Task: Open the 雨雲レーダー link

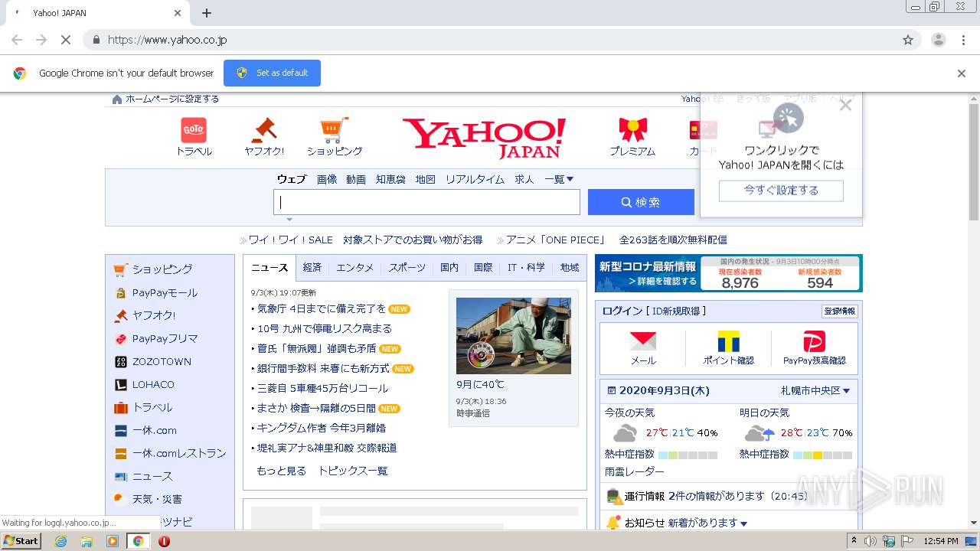Action: (x=635, y=472)
